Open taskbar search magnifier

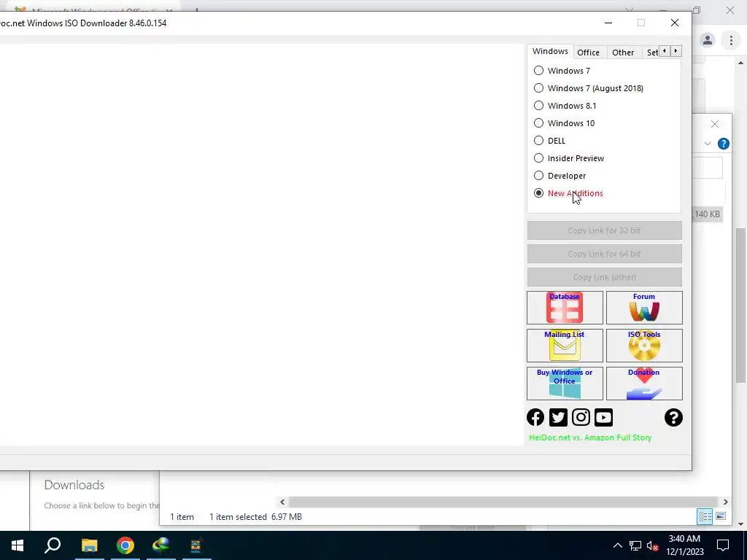(53, 545)
